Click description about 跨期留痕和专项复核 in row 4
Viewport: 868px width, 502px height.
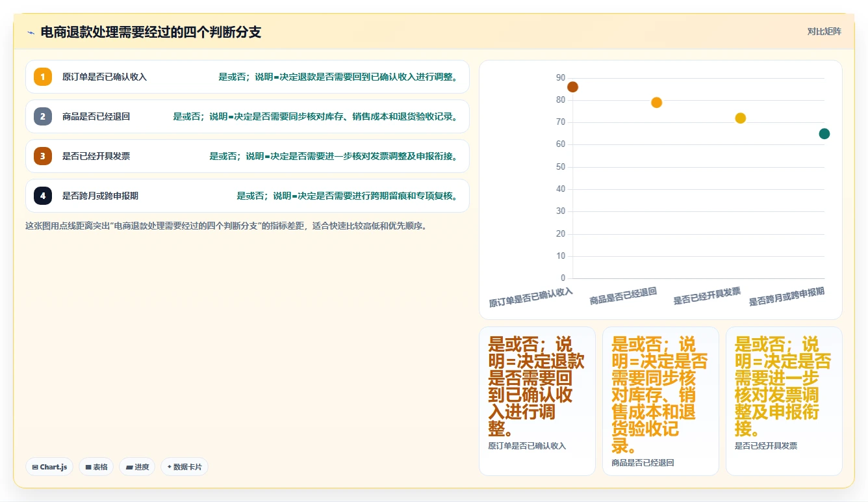tap(348, 196)
